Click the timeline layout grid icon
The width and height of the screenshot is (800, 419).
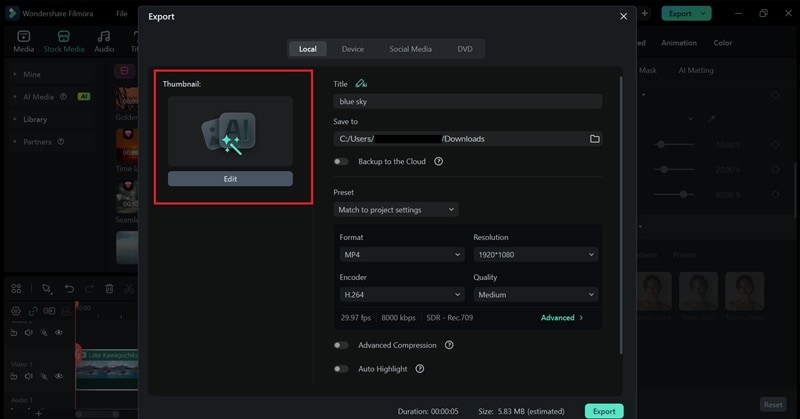[x=16, y=288]
